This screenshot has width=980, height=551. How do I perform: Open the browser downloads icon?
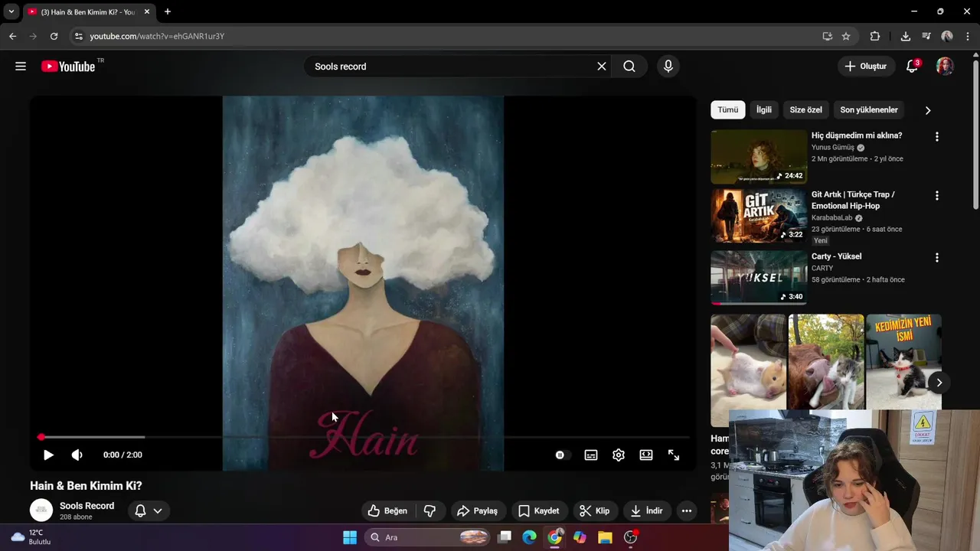click(x=906, y=36)
